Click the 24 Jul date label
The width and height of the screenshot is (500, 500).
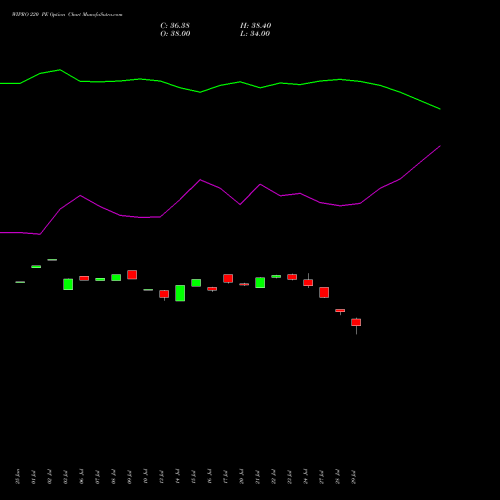(305, 477)
